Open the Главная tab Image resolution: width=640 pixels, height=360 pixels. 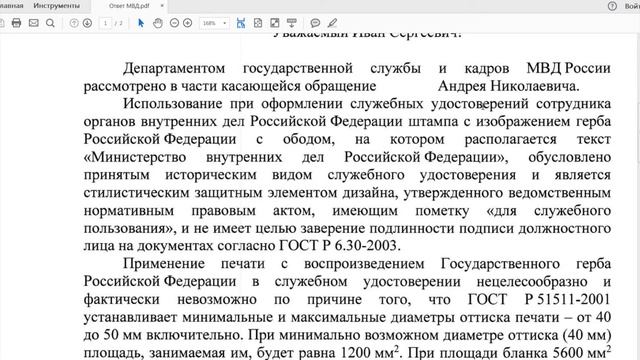tap(11, 6)
